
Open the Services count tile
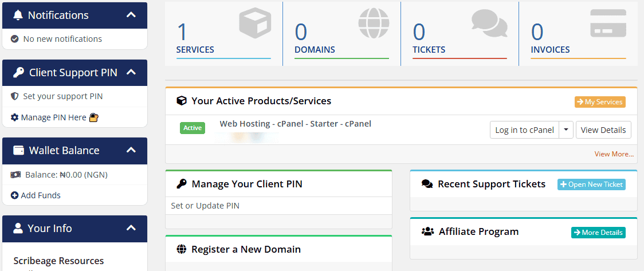tap(224, 34)
